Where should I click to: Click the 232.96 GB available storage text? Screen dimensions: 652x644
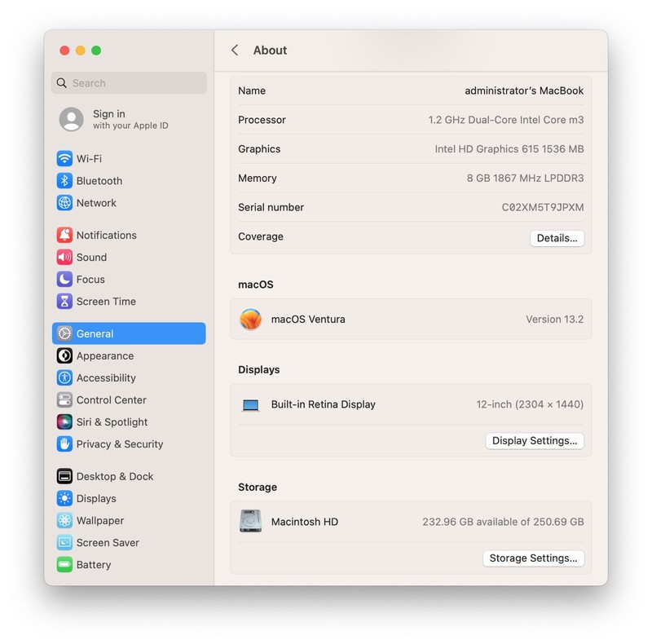click(503, 522)
